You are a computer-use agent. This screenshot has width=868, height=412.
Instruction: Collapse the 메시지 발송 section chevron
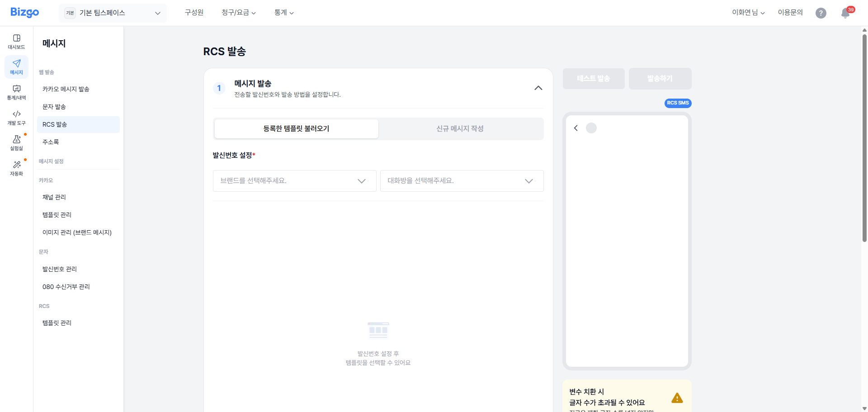[x=538, y=88]
